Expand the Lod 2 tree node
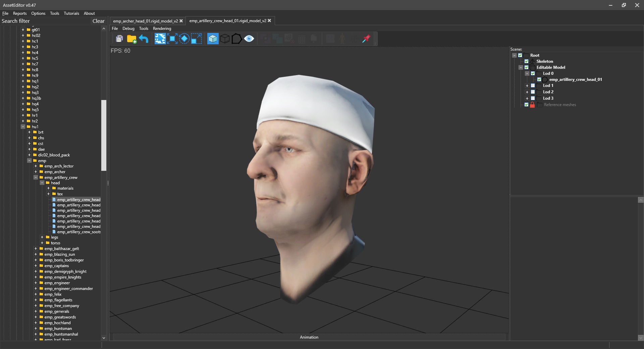 click(527, 92)
